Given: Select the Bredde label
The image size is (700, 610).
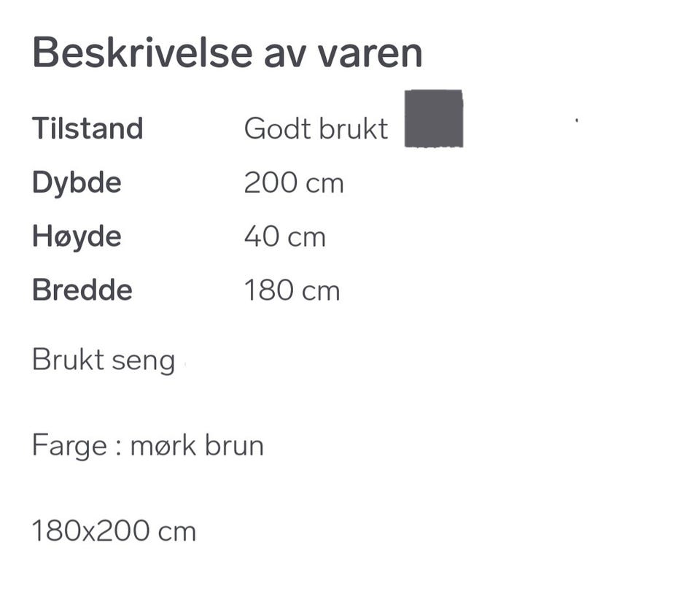Looking at the screenshot, I should 82,290.
